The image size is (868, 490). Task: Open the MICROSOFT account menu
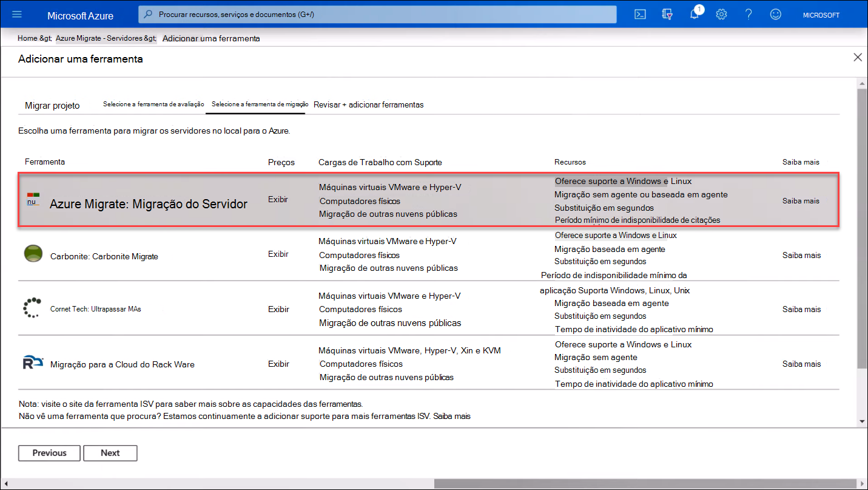(x=821, y=15)
